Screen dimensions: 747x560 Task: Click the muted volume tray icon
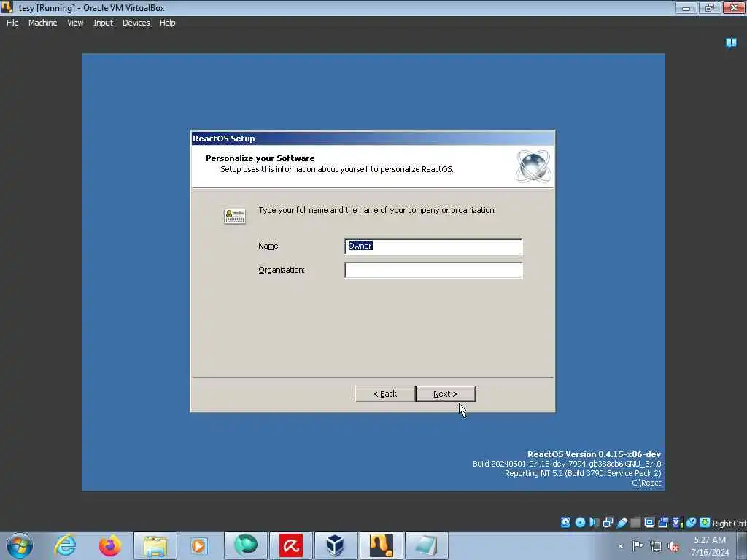(x=673, y=546)
